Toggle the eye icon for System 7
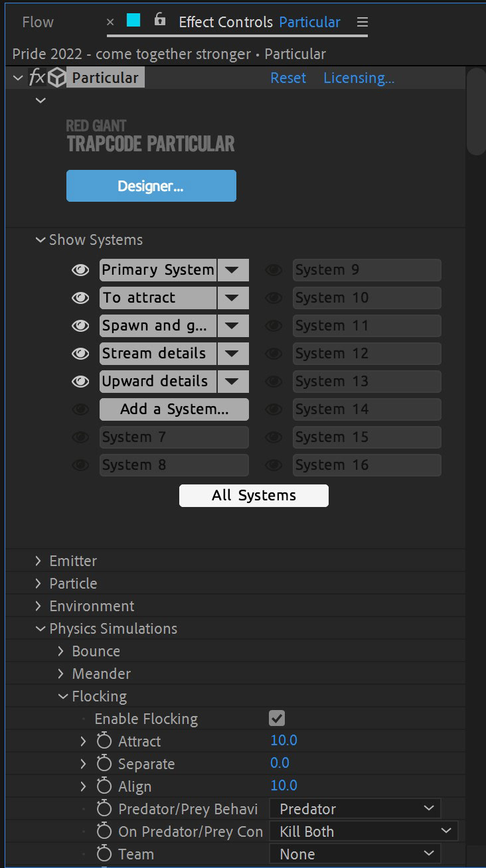The height and width of the screenshot is (868, 486). coord(80,437)
